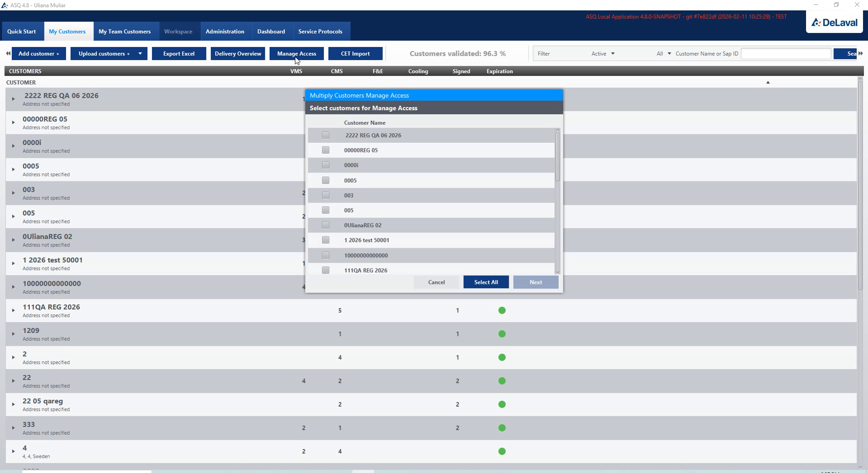Collapse toolbar with left double-arrow icon
Viewport: 868px width, 473px height.
[8, 53]
